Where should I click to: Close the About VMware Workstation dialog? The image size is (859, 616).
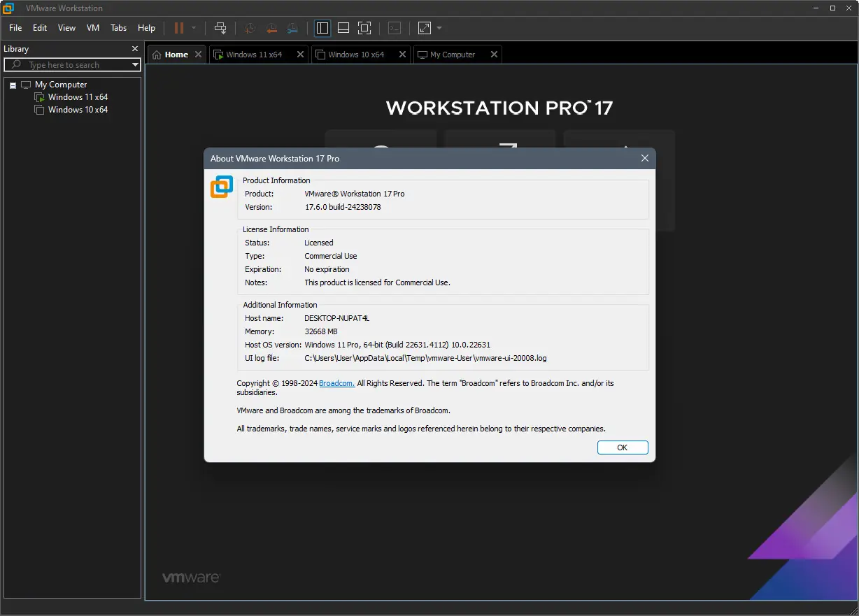(x=645, y=159)
